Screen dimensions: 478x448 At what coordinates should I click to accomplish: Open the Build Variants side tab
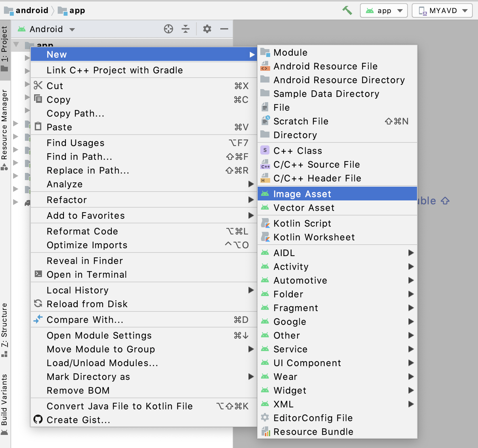[5, 405]
